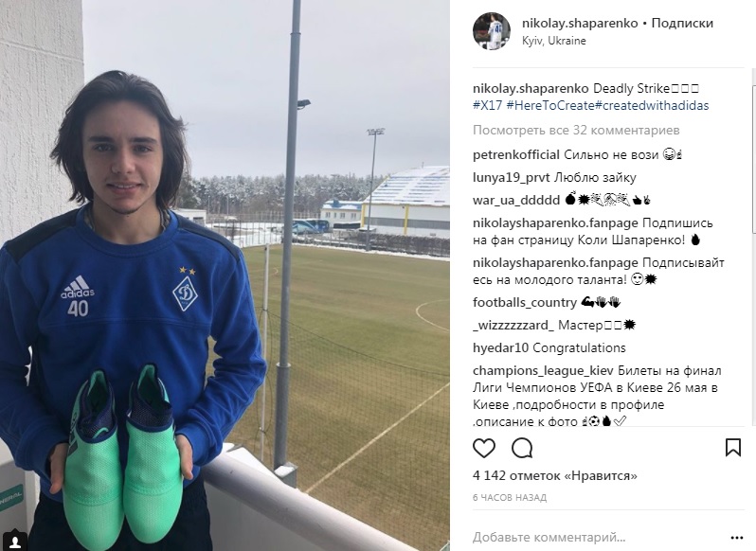The image size is (756, 551).
Task: Open footballs_country commenter profile
Action: click(x=525, y=302)
